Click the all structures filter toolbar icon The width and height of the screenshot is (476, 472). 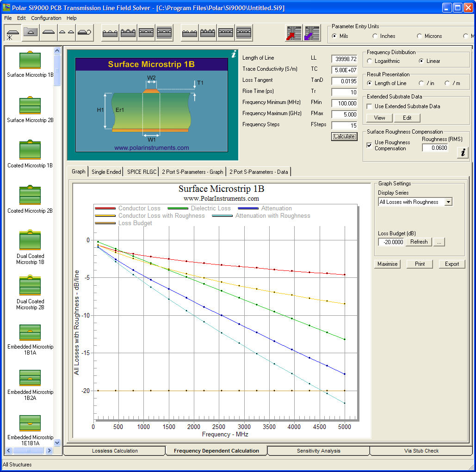[13, 33]
